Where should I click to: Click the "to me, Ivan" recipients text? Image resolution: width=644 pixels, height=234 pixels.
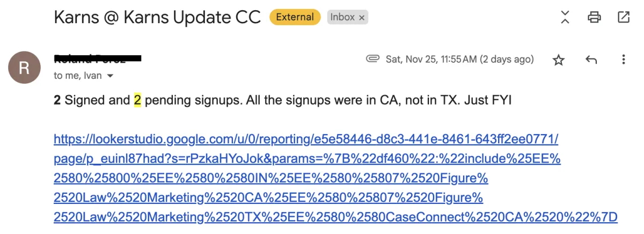[77, 76]
